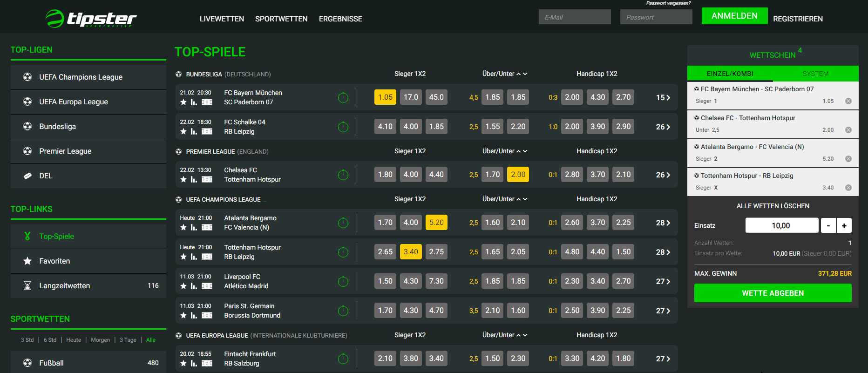
Task: Expand 26 more markets for FC Schalke 04
Action: click(x=663, y=127)
